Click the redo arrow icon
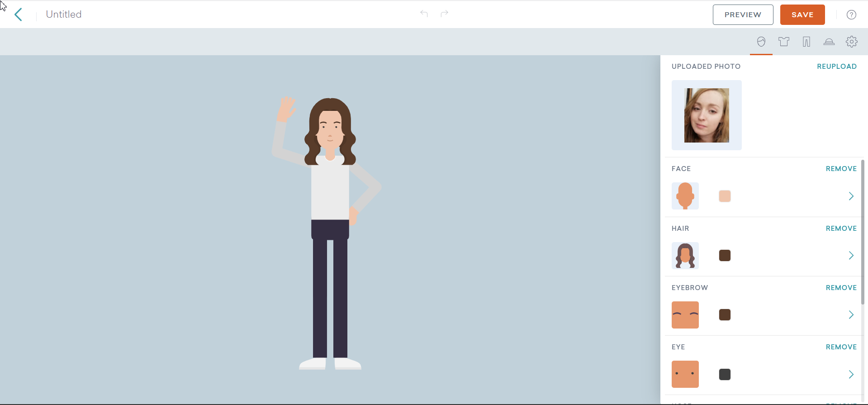The image size is (868, 405). (445, 14)
